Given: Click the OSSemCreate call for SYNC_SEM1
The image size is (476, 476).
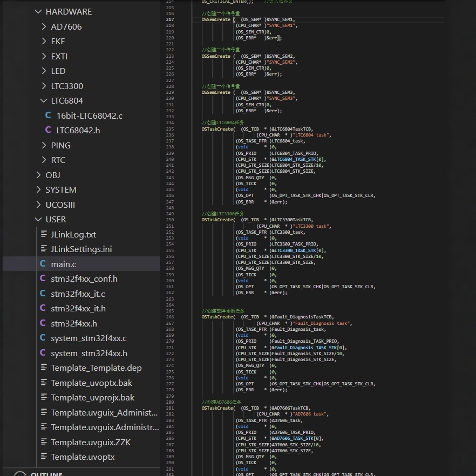Looking at the screenshot, I should pos(216,19).
